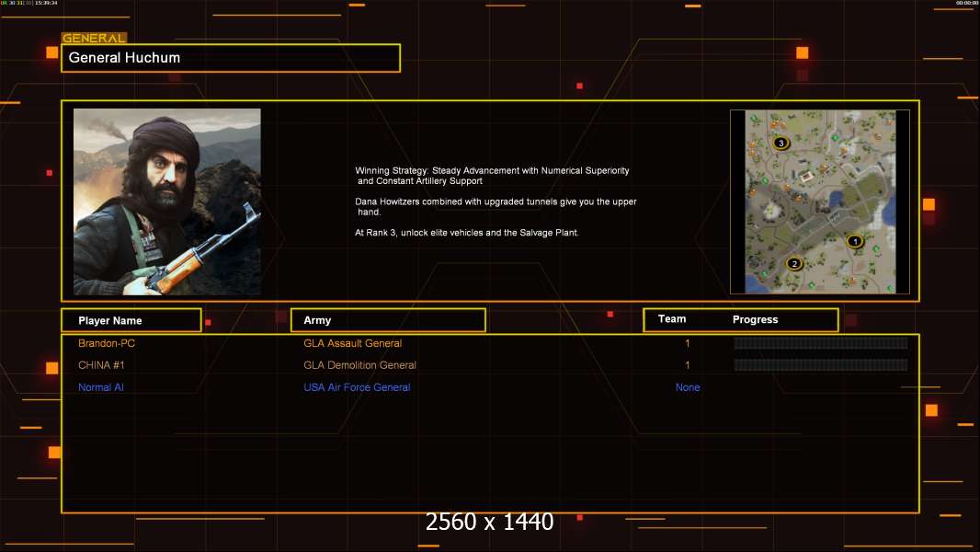980x552 pixels.
Task: Click GLA Assault General army text
Action: (x=352, y=343)
